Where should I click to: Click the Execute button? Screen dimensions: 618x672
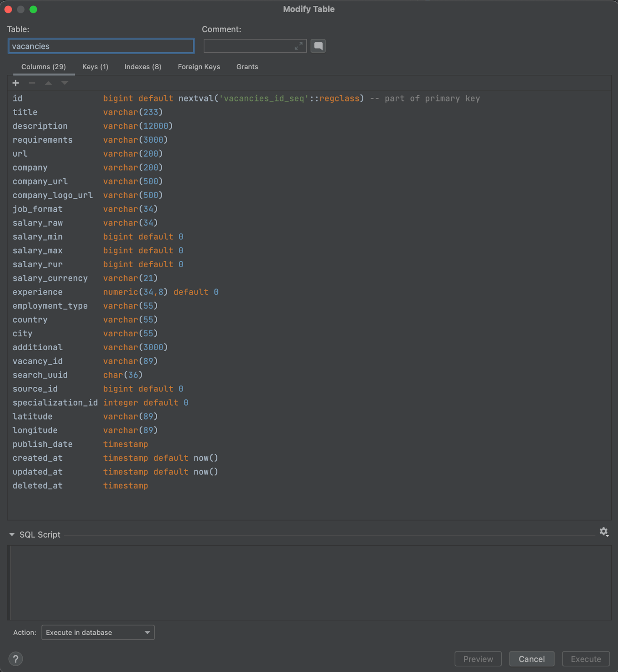point(586,659)
